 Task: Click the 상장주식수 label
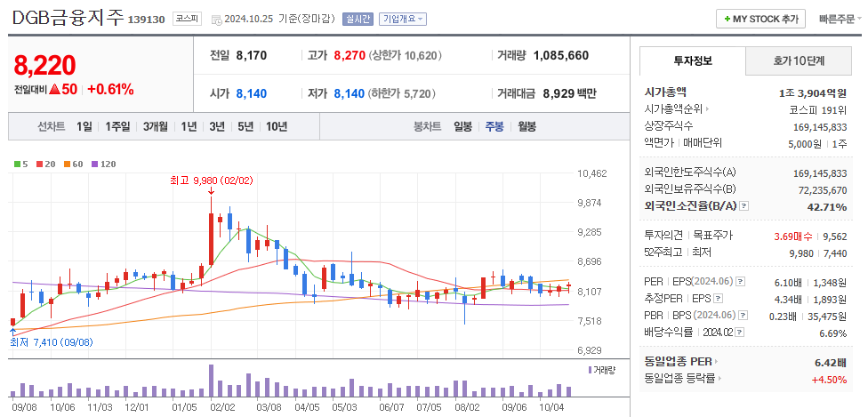point(669,125)
